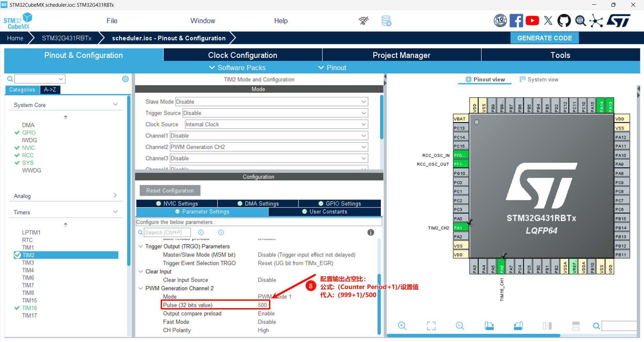The width and height of the screenshot is (644, 342).
Task: Switch to A->Z peripheral list
Action: [x=50, y=90]
